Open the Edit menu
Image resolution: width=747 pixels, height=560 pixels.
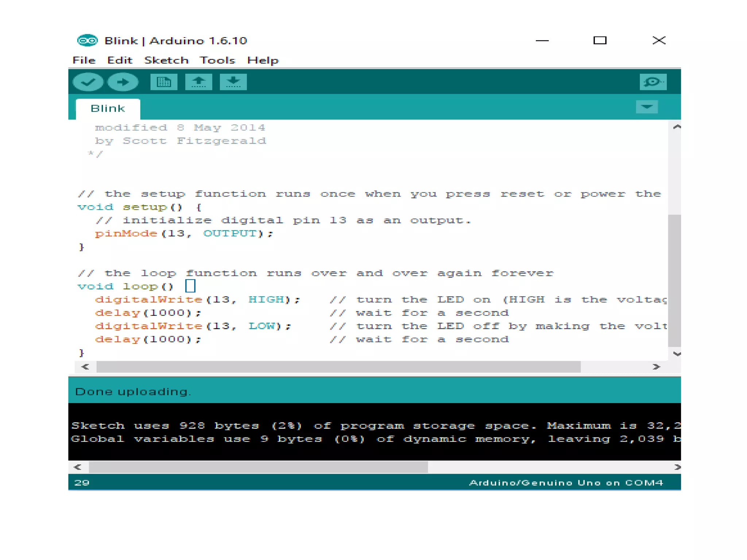[120, 60]
